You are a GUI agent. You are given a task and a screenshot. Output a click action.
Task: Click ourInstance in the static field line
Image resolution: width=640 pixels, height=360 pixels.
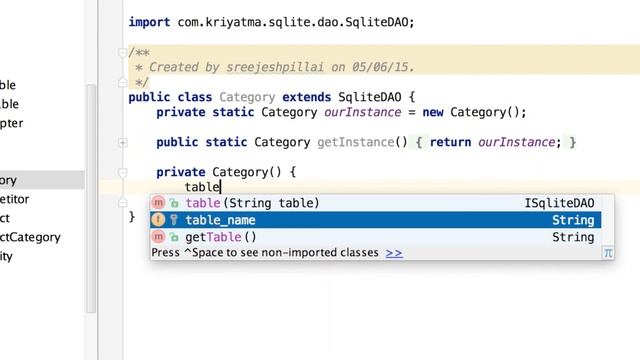[x=362, y=112]
